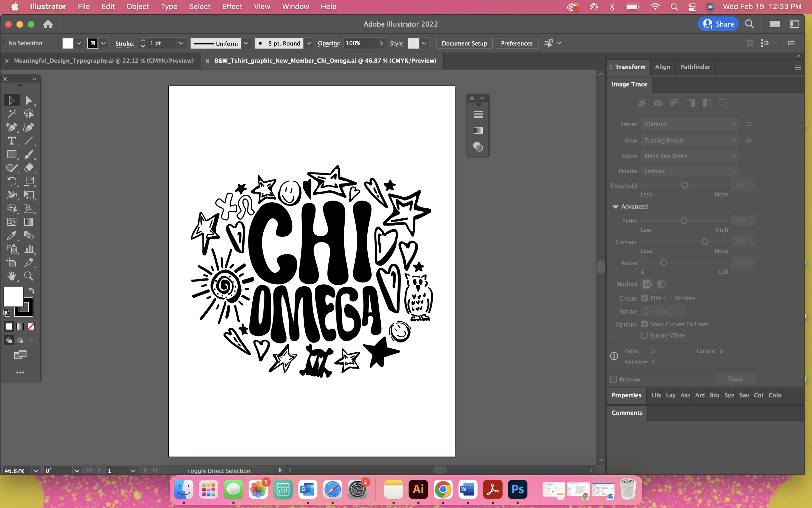Click the Share button
Viewport: 812px width, 508px height.
(718, 24)
